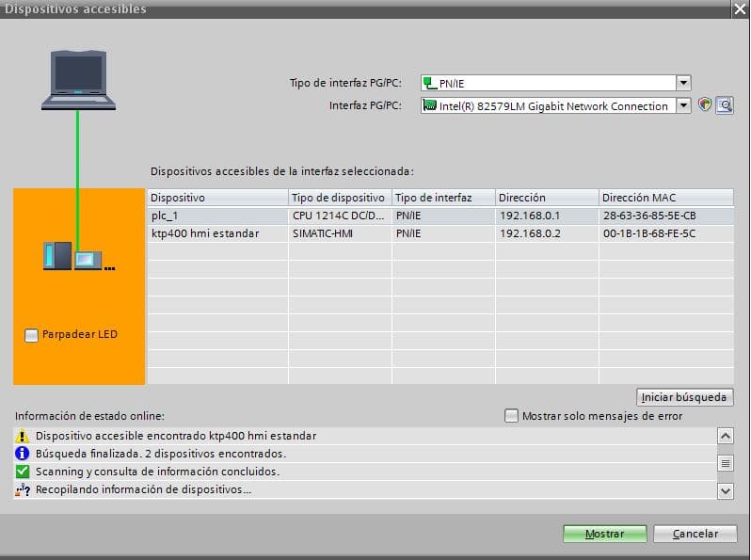Expand the Interfaz PG/PC network adapter dropdown

coord(684,106)
